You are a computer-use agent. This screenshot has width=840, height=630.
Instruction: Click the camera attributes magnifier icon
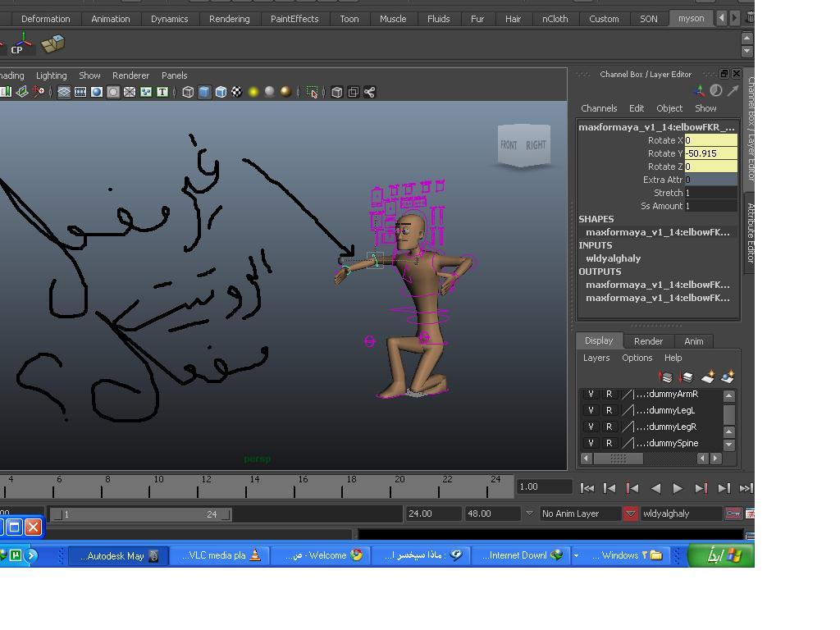pos(38,92)
